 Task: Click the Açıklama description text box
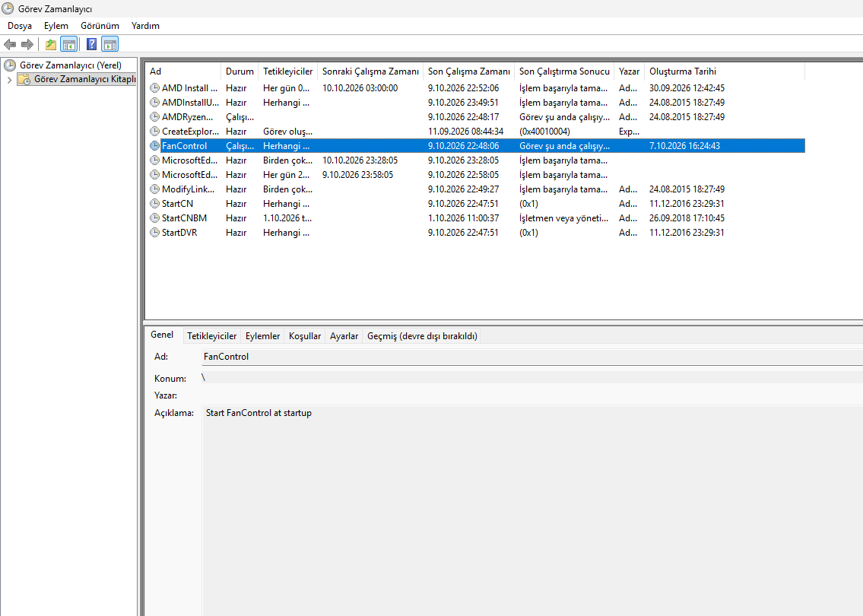click(x=532, y=510)
